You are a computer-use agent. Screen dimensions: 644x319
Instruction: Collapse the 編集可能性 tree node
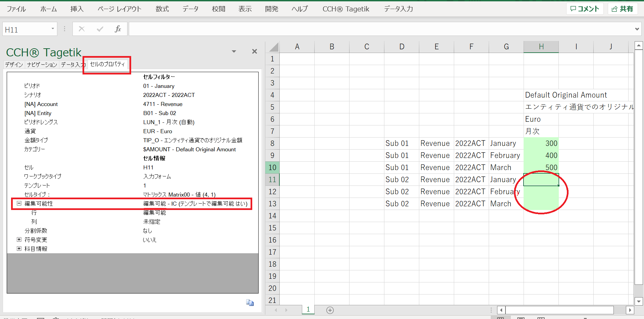click(19, 203)
